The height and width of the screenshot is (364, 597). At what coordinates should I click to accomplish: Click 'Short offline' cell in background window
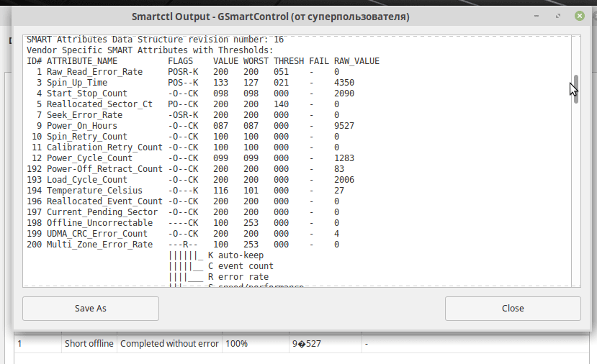pos(89,343)
